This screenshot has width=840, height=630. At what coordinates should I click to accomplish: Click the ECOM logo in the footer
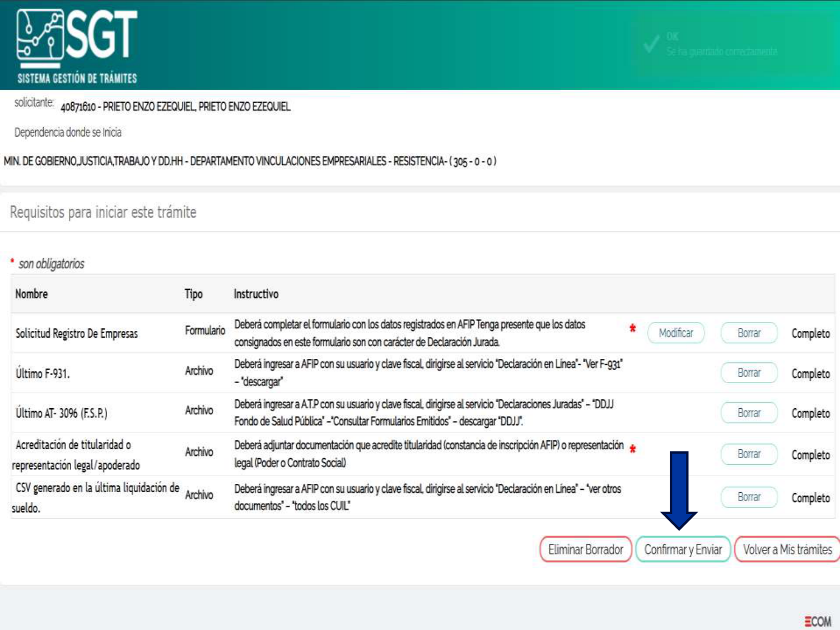[818, 621]
